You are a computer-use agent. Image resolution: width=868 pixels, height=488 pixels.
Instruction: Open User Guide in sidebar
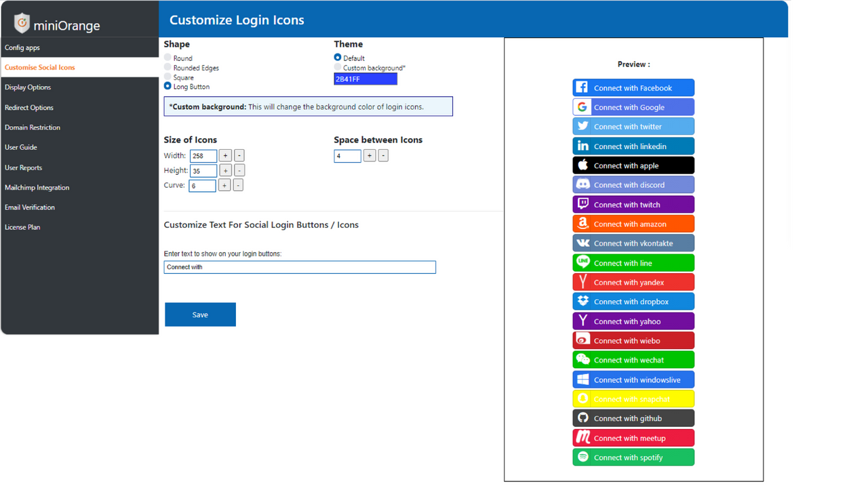pos(79,147)
